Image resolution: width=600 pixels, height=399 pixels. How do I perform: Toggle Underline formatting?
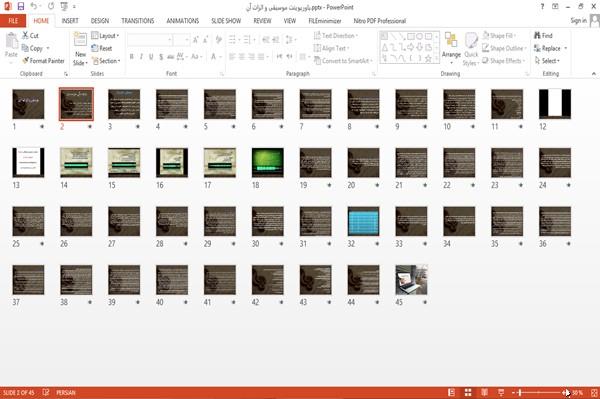coord(151,57)
